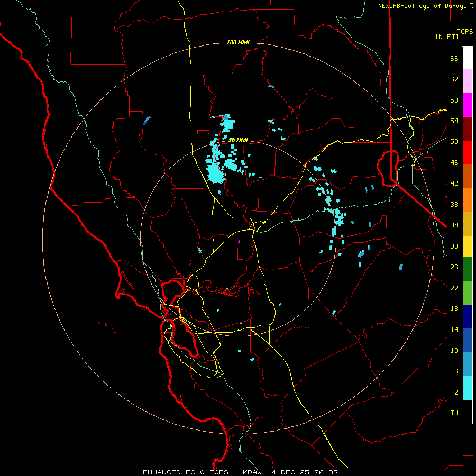476x476 pixels.
Task: Click the "KDAX" radar site identifier
Action: 253,472
